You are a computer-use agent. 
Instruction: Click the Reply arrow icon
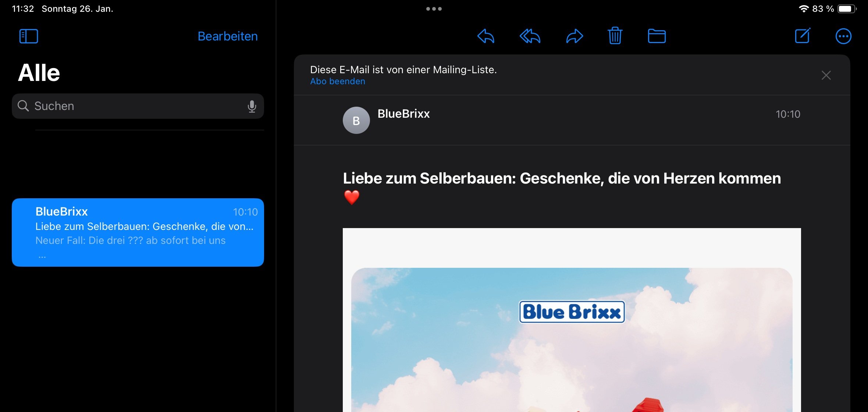tap(485, 36)
